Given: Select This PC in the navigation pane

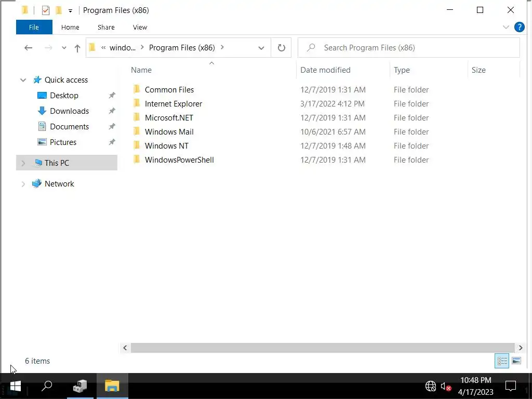Looking at the screenshot, I should click(x=57, y=163).
